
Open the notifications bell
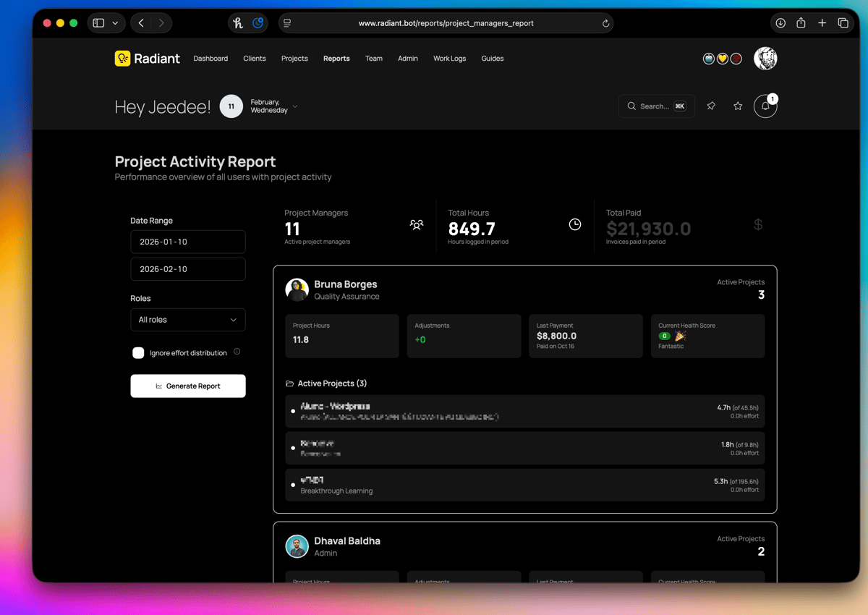(x=765, y=106)
